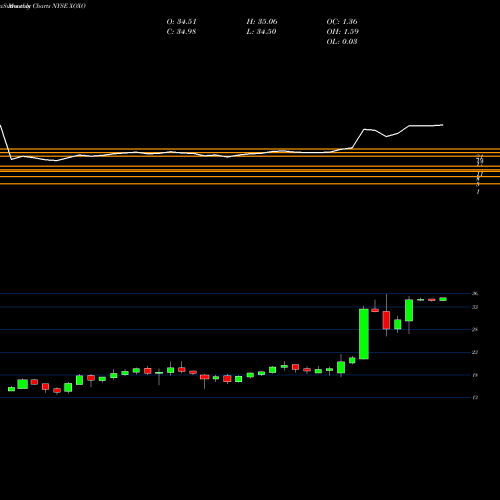Click the price axis label 36
Viewport: 500px width, 500px height.
(x=475, y=293)
